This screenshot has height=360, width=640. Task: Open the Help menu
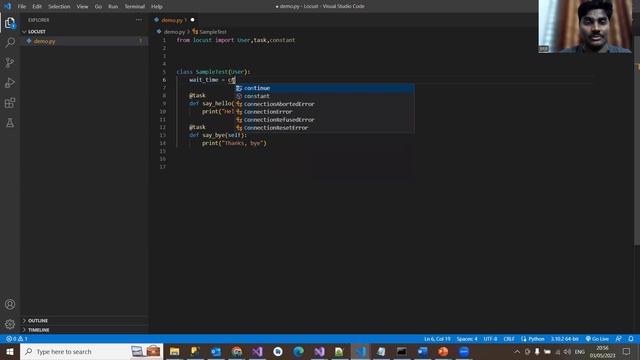pyautogui.click(x=157, y=7)
